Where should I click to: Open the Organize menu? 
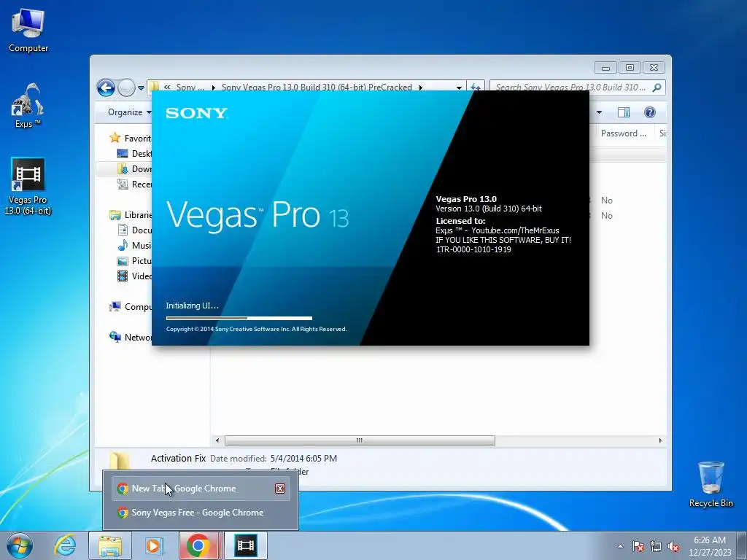(x=129, y=112)
